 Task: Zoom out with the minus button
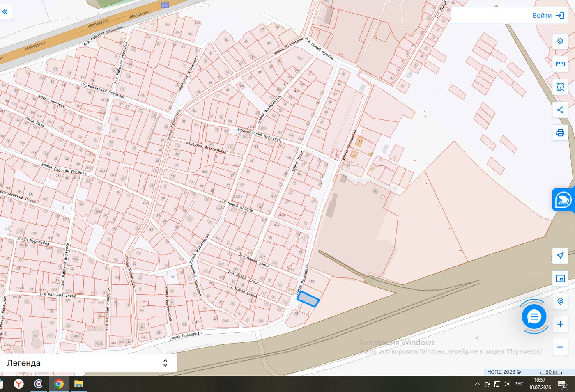coord(560,347)
